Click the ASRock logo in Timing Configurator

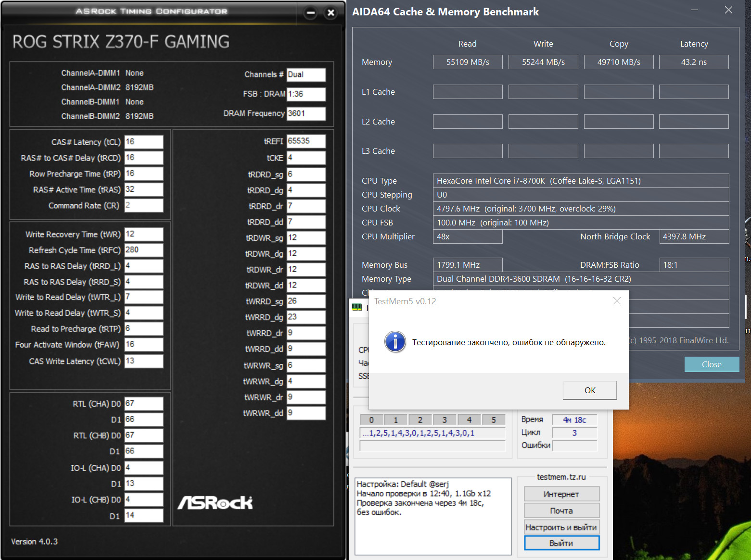pyautogui.click(x=215, y=502)
